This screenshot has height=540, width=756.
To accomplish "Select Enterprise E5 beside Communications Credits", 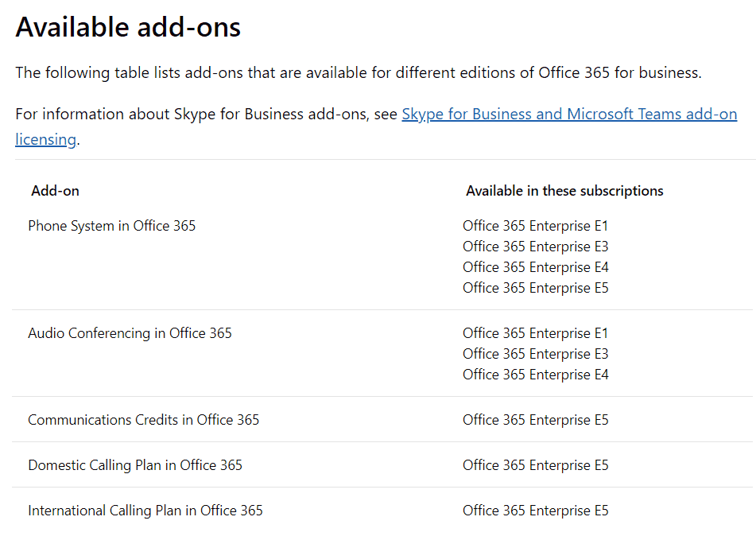I will pos(535,420).
